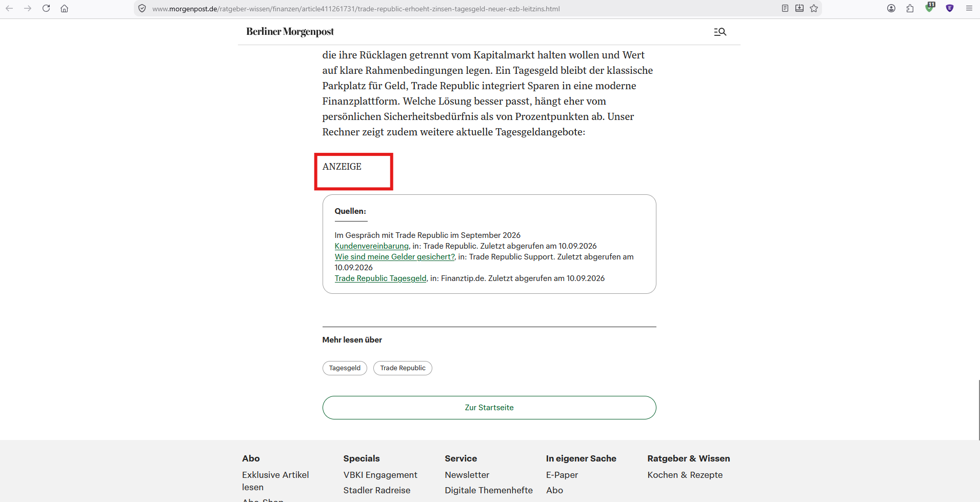
Task: Open the site menu and search icon
Action: pyautogui.click(x=720, y=32)
